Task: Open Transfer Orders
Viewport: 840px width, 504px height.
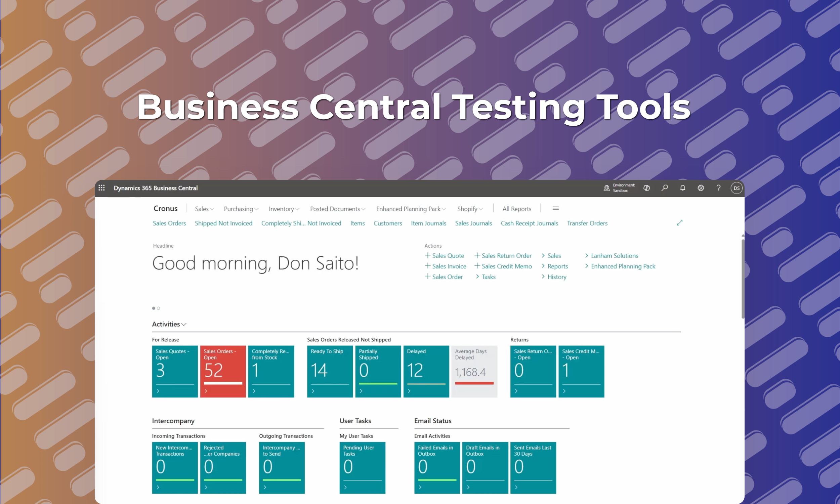Action: tap(587, 223)
